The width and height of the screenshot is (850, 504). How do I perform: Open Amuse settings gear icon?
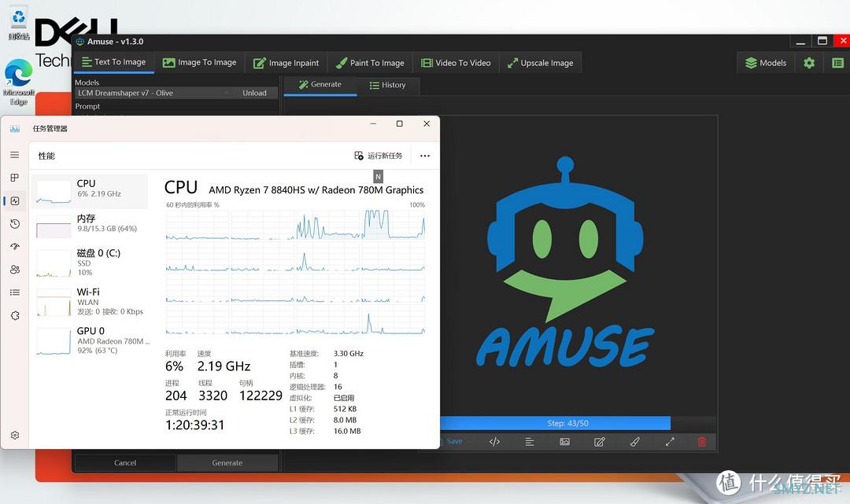(x=809, y=63)
